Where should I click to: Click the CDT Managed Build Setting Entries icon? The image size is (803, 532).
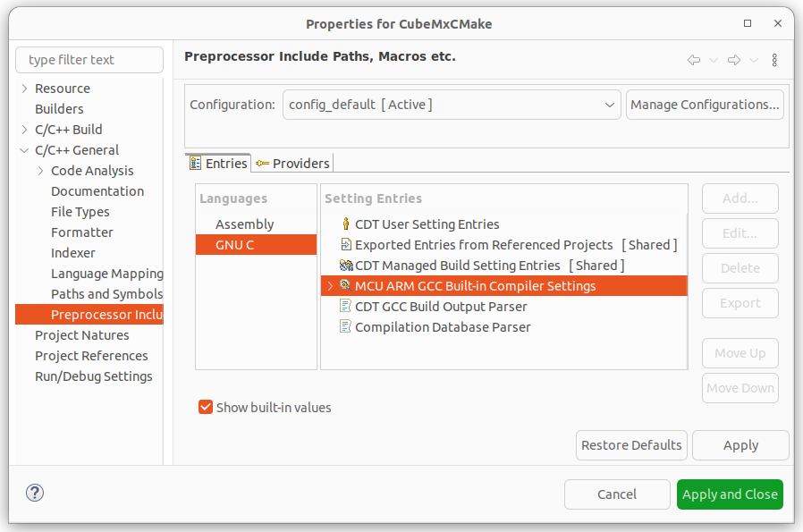pos(346,266)
